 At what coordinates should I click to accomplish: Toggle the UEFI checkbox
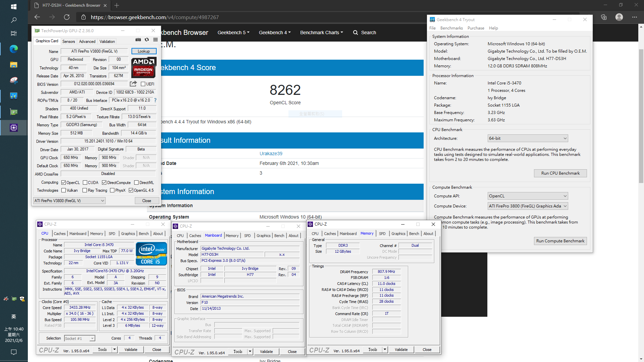[x=143, y=84]
